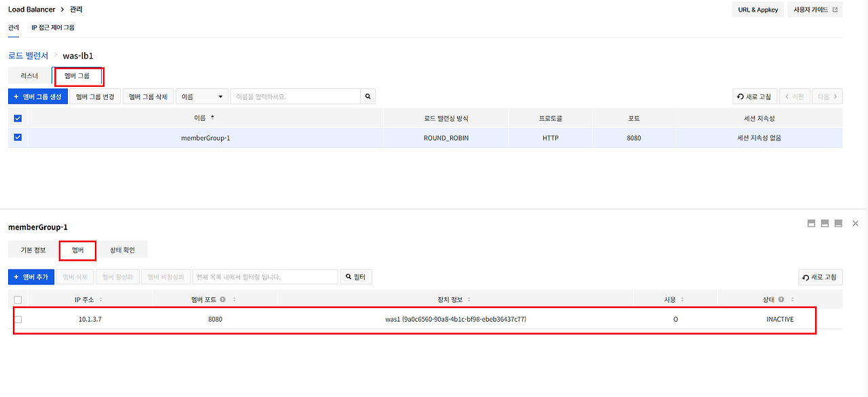Click the large panel-height icon in memberGroup-1 header

tap(838, 223)
